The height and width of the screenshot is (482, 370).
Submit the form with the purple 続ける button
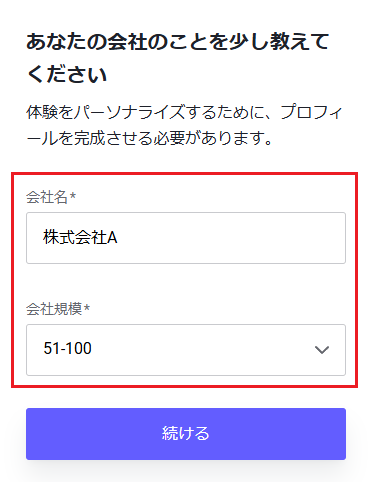186,434
